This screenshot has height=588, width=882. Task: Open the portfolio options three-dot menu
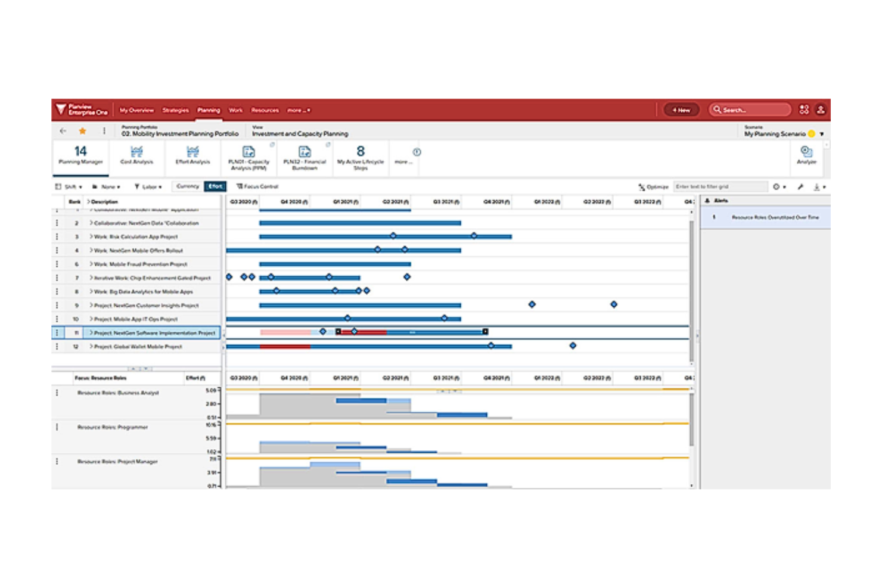pyautogui.click(x=104, y=131)
